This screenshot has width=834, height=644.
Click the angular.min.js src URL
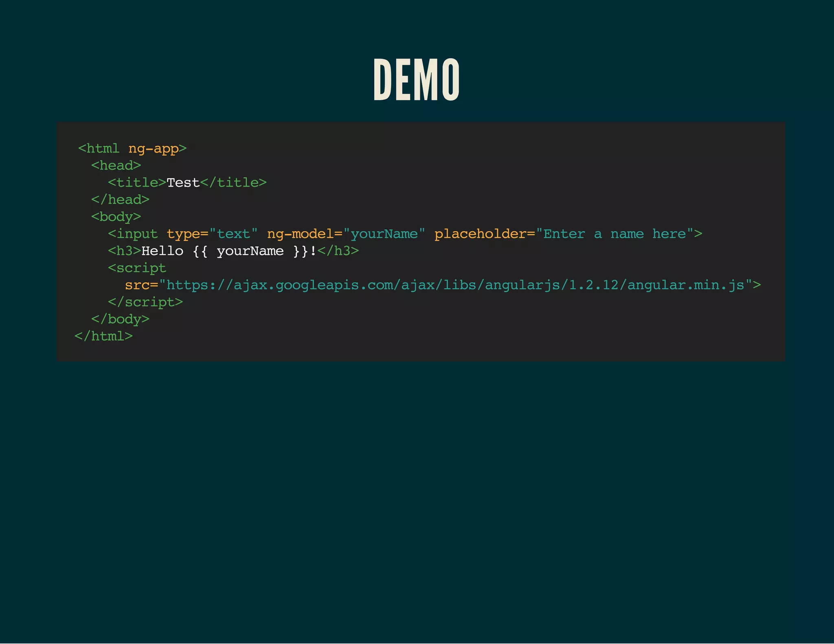pyautogui.click(x=455, y=285)
